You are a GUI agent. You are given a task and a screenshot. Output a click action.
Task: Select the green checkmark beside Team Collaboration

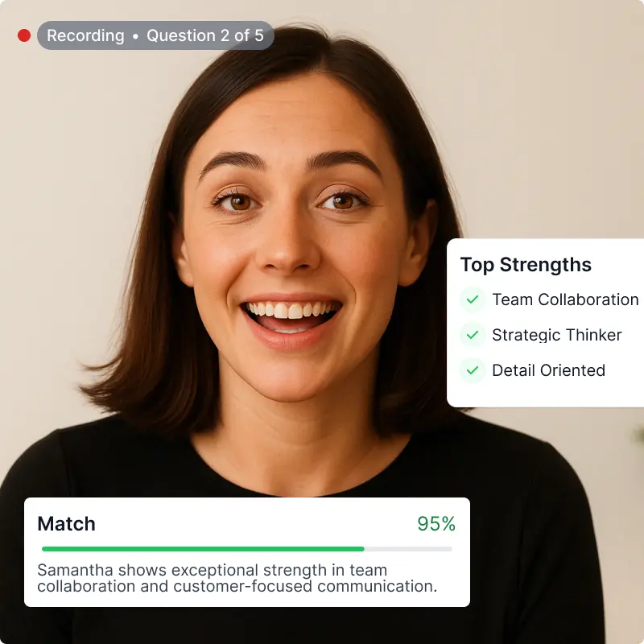click(x=473, y=299)
